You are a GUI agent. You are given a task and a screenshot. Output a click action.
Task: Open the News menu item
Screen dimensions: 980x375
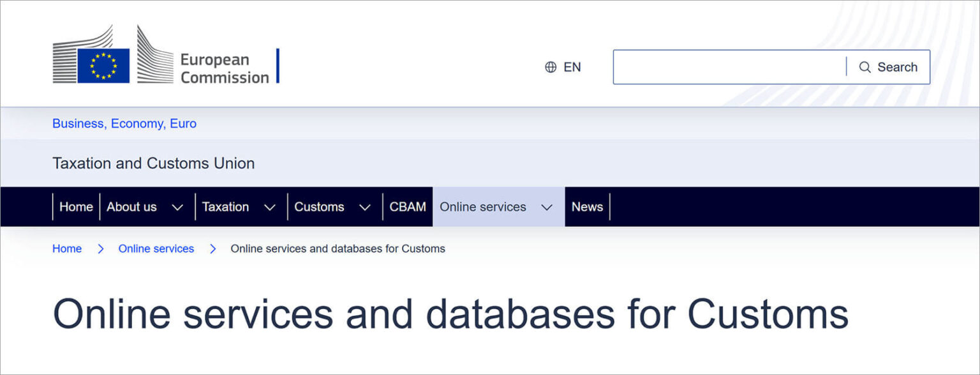[x=587, y=207]
